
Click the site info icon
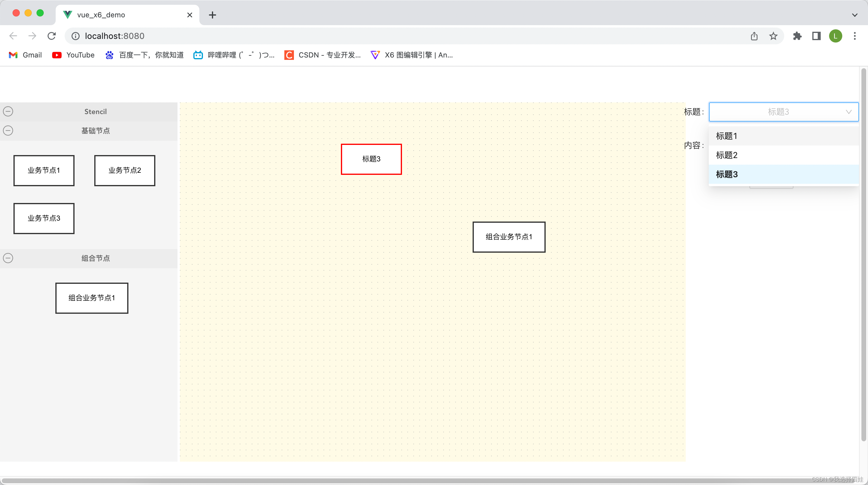click(x=75, y=36)
